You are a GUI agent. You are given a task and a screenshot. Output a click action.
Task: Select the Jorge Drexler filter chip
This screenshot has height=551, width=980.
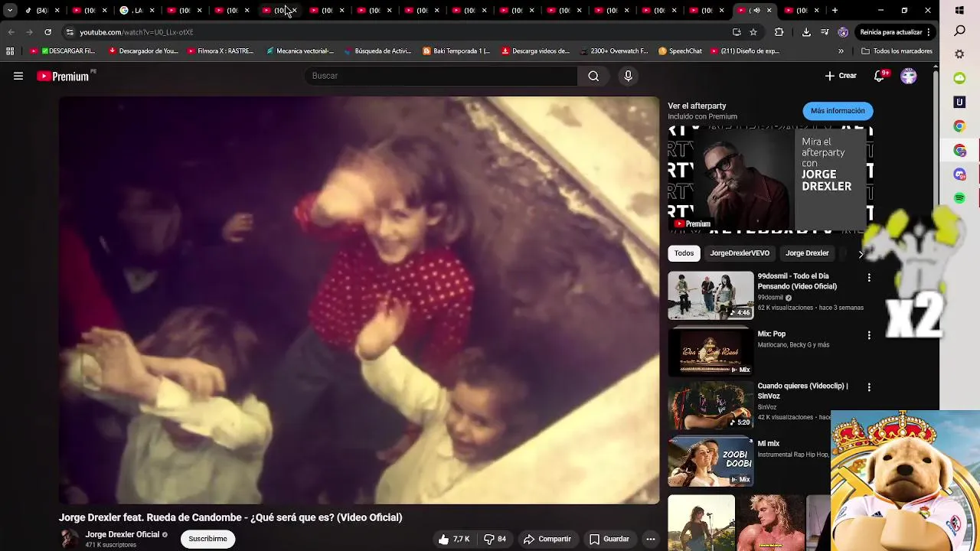807,253
